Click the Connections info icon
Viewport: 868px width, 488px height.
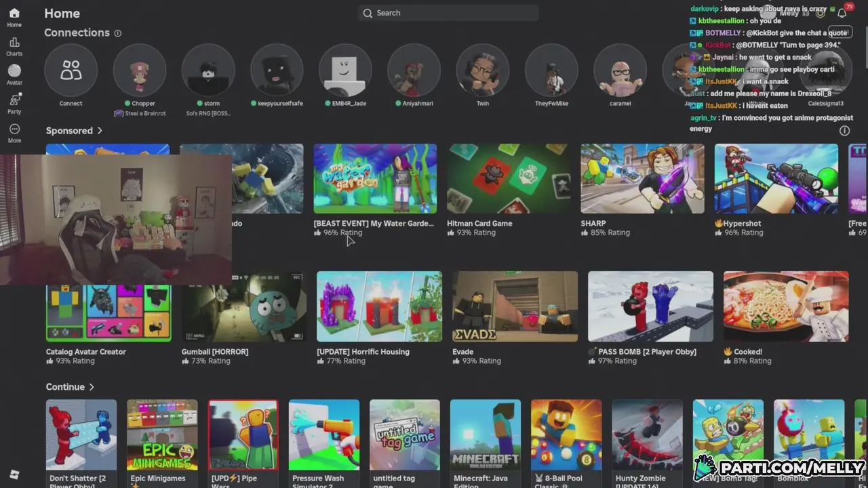point(118,33)
